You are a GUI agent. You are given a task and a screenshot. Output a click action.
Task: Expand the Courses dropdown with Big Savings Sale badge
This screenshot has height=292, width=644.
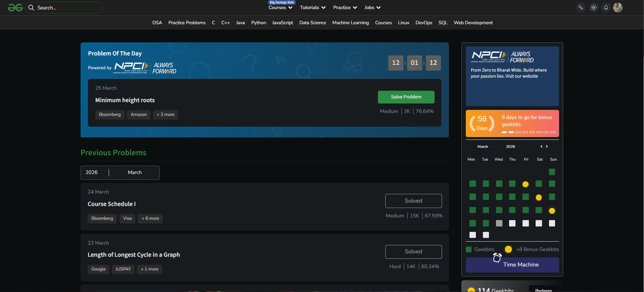[281, 7]
